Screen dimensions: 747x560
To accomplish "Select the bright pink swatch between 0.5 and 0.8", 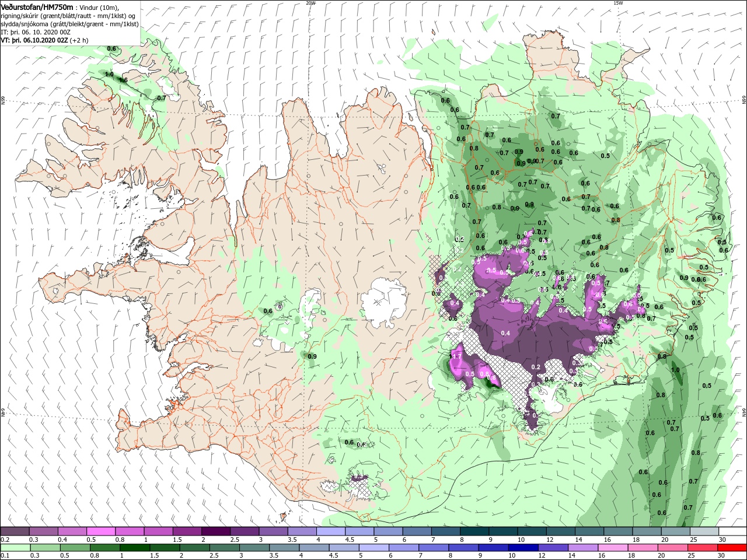I will 101,531.
